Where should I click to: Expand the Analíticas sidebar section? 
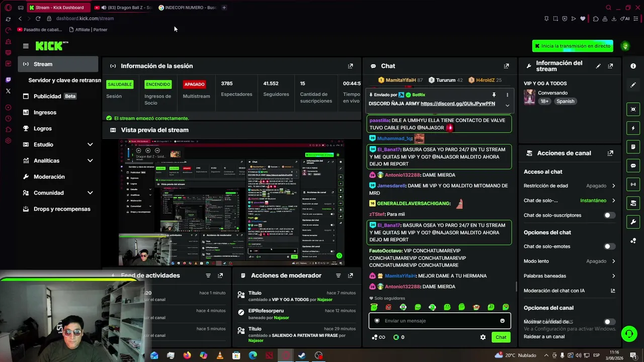pos(90,161)
